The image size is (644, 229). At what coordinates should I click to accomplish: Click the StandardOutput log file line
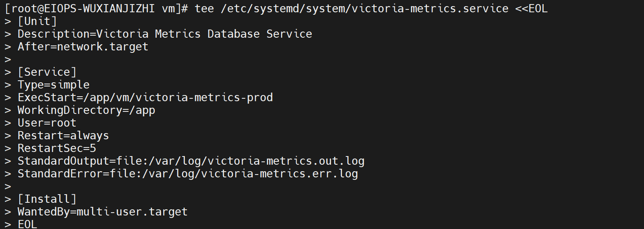[x=191, y=161]
